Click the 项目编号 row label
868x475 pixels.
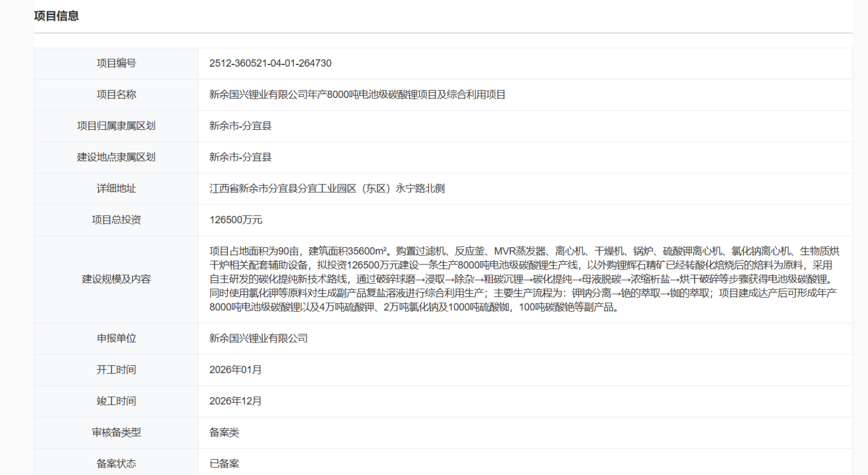pos(116,63)
